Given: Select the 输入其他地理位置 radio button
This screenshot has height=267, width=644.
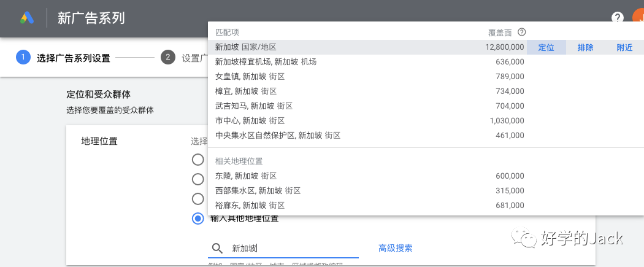Looking at the screenshot, I should [x=198, y=219].
